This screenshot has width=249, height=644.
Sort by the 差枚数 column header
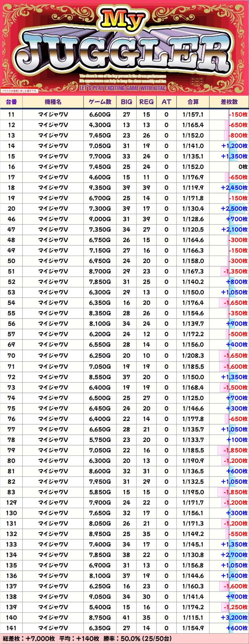229,102
